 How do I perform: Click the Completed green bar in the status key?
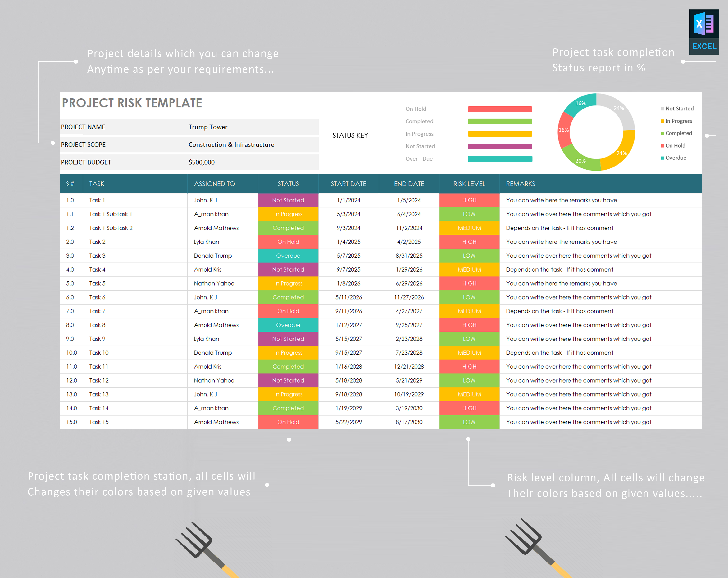500,121
